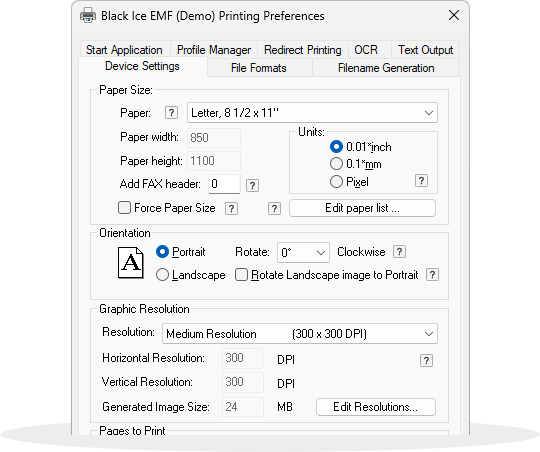Image resolution: width=540 pixels, height=452 pixels.
Task: Switch to Redirect Printing tab
Action: coord(303,50)
